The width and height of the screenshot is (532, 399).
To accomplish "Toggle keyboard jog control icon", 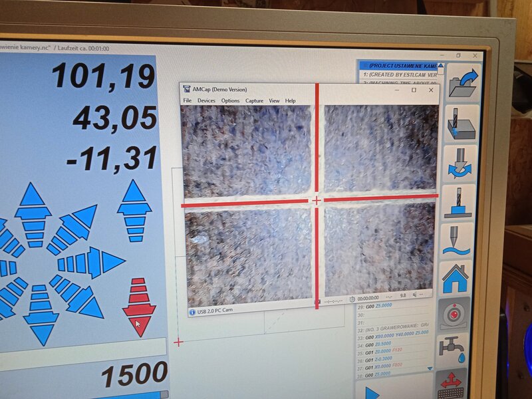I will click(x=450, y=384).
